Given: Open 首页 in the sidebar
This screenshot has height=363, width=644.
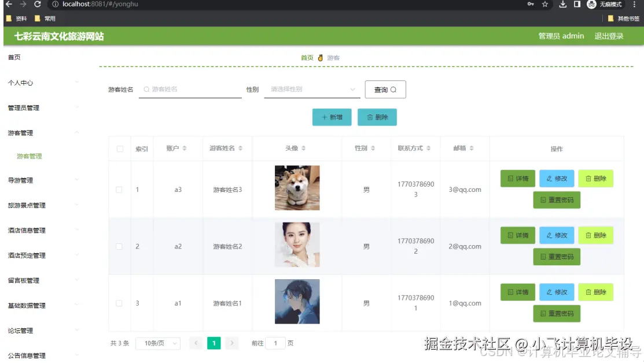Looking at the screenshot, I should 14,57.
